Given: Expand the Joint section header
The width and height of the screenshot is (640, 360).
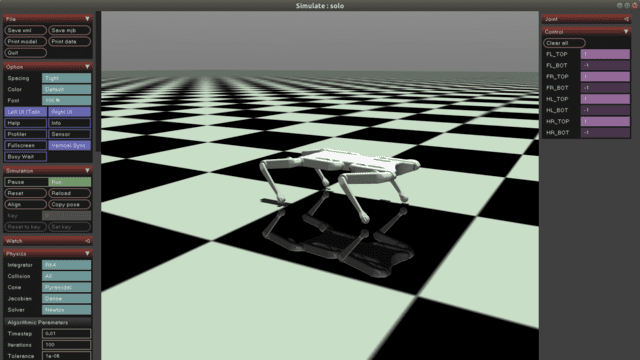Looking at the screenshot, I should [586, 19].
